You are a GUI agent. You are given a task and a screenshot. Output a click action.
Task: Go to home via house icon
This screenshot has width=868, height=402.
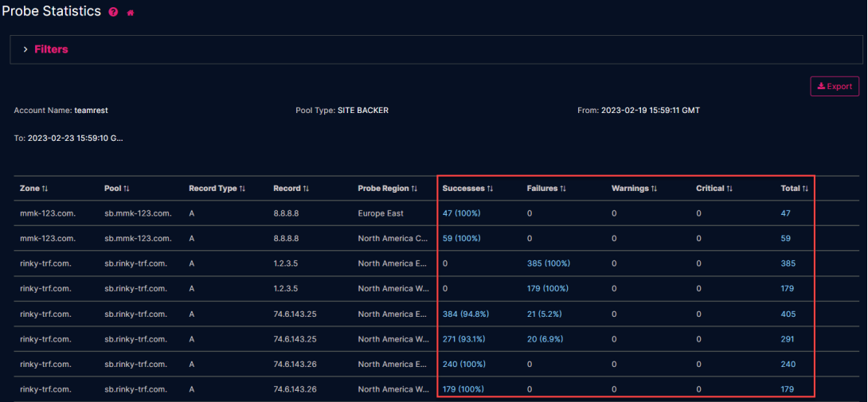tap(131, 12)
